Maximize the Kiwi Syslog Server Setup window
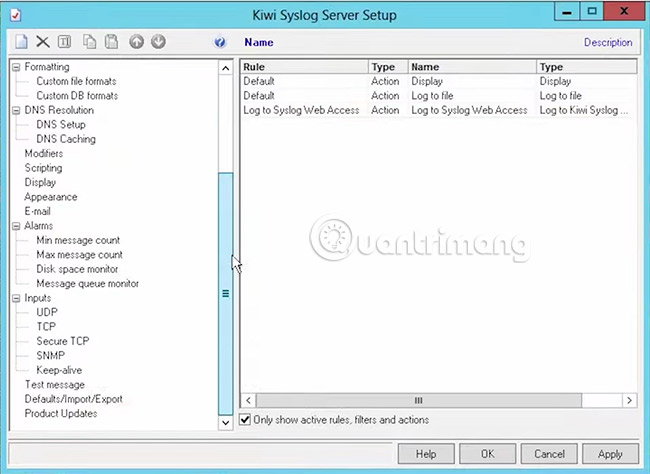Screen dimensions: 650x474 tap(592, 12)
